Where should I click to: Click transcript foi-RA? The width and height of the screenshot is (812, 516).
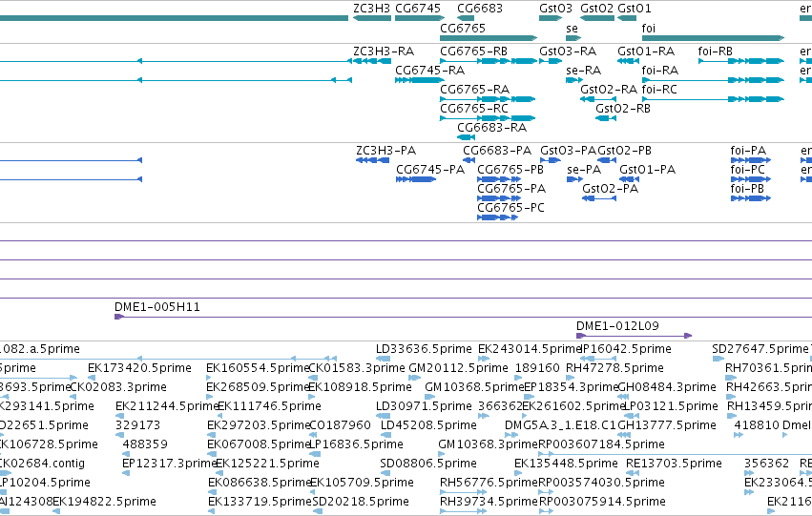click(713, 80)
